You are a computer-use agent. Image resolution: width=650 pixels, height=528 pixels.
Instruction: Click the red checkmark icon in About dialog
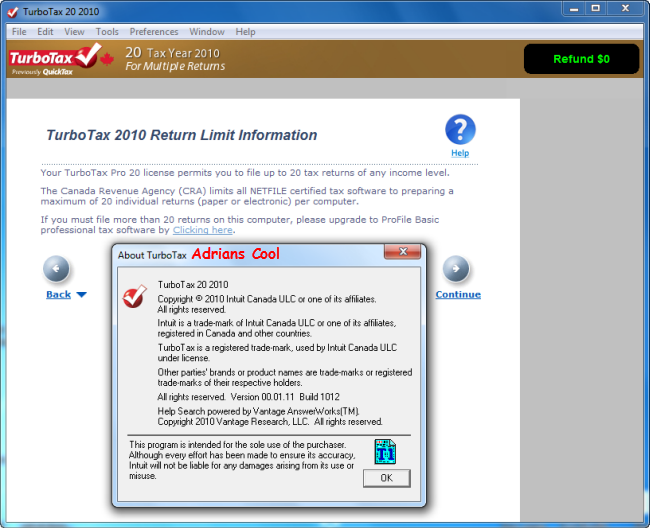pos(135,296)
